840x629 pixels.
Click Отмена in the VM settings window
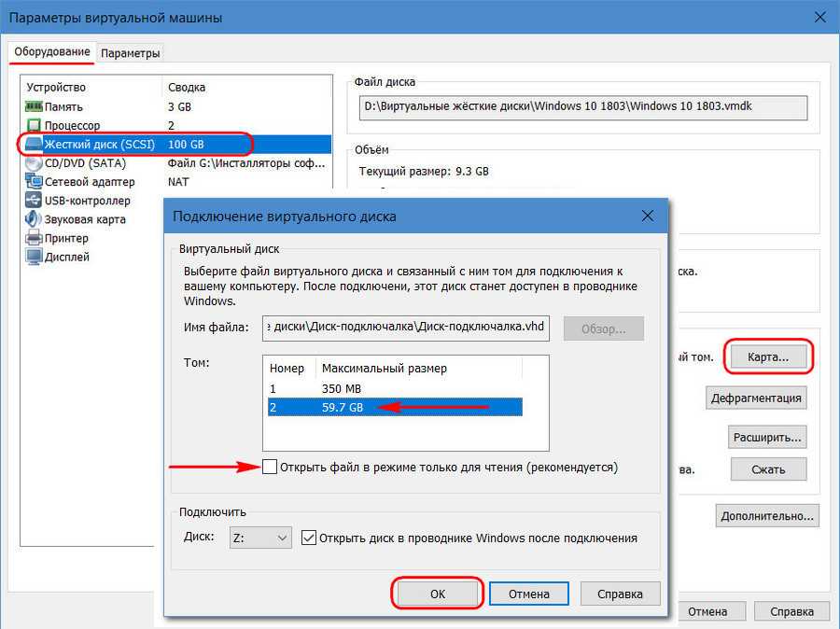(707, 611)
